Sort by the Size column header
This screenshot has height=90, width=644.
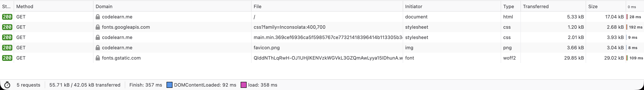click(x=593, y=7)
